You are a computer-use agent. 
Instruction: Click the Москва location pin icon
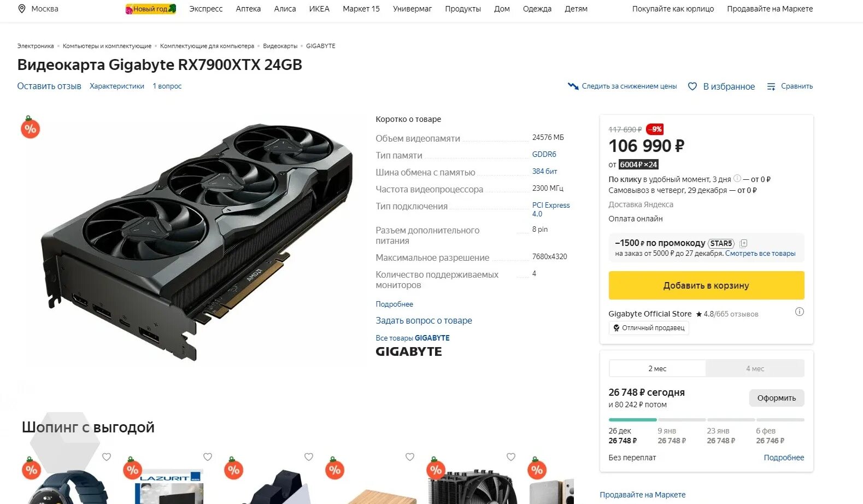pyautogui.click(x=22, y=9)
